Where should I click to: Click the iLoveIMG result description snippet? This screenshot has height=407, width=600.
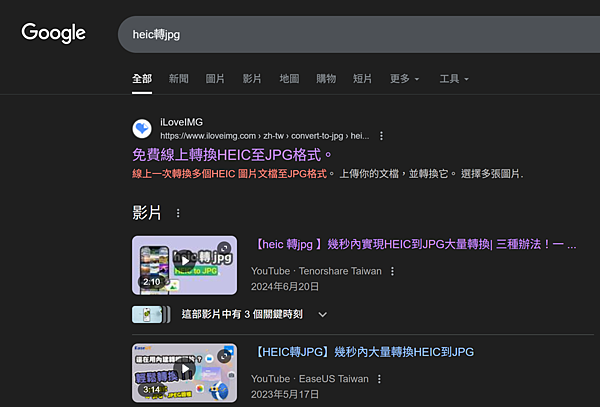point(328,174)
